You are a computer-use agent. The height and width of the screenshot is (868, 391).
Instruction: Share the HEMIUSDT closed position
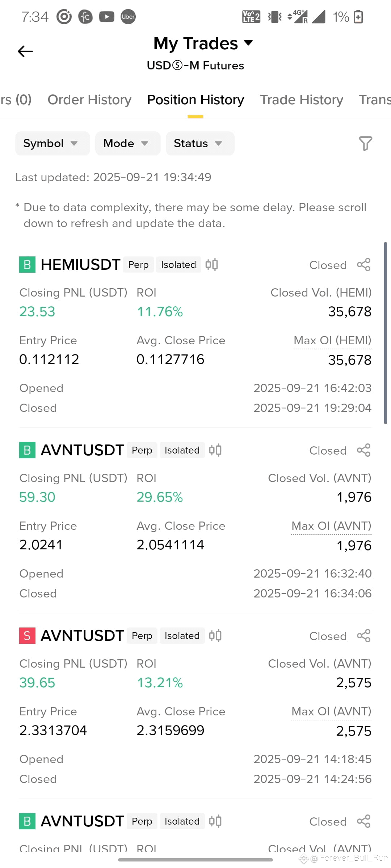click(363, 265)
